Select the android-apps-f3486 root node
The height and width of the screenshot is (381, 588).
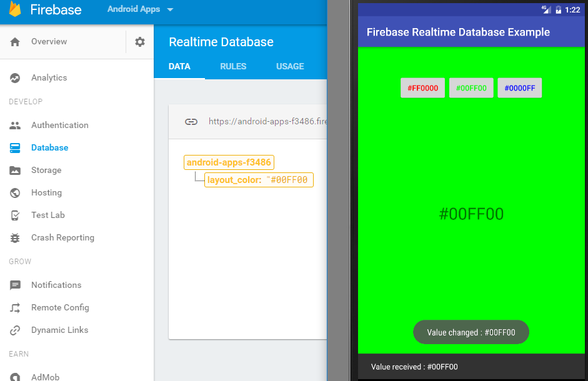click(x=229, y=162)
